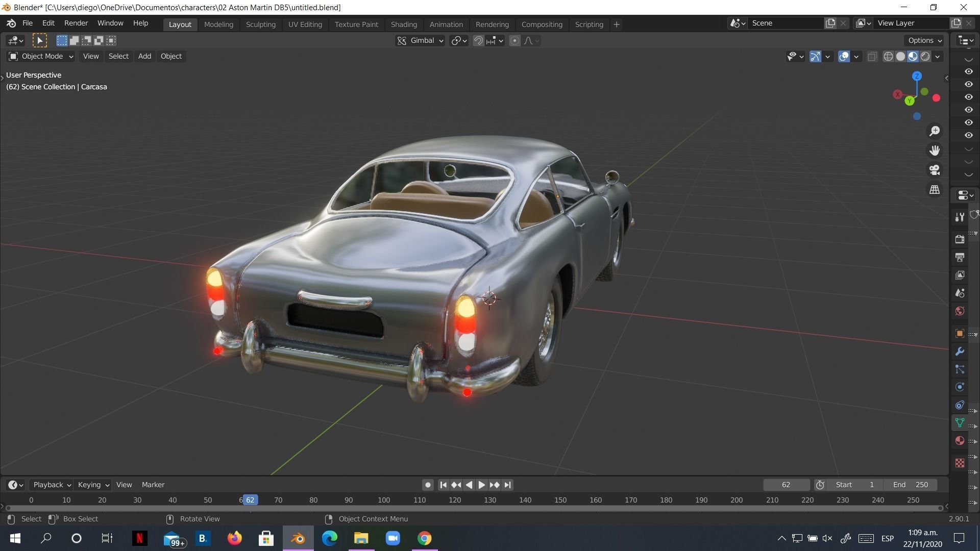980x551 pixels.
Task: Open Material properties tab
Action: pyautogui.click(x=960, y=441)
